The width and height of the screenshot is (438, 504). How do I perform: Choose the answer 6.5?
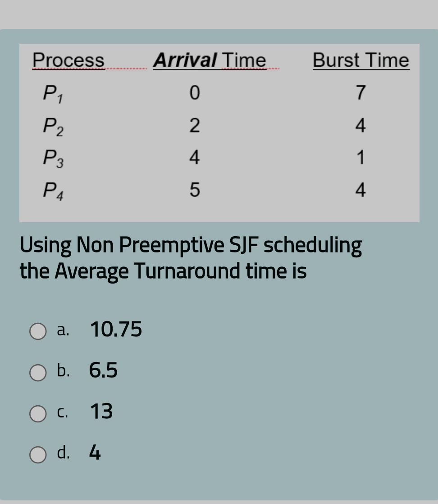pos(103,371)
